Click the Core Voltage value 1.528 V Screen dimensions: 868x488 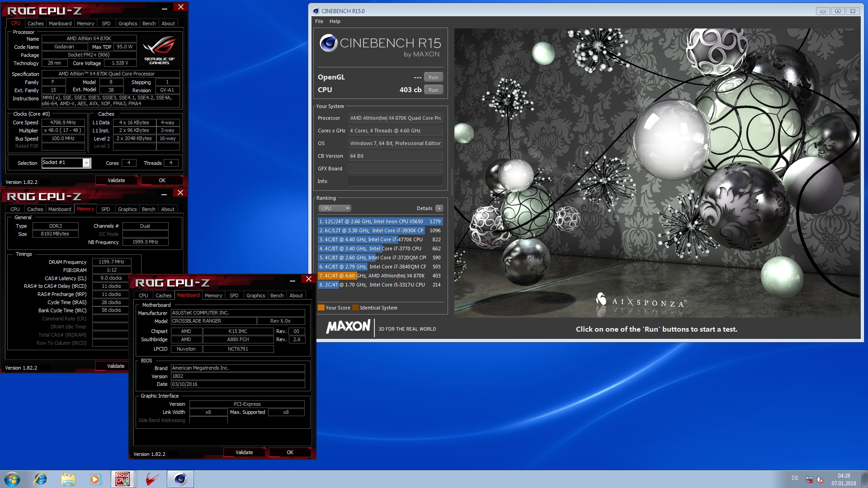pyautogui.click(x=120, y=63)
